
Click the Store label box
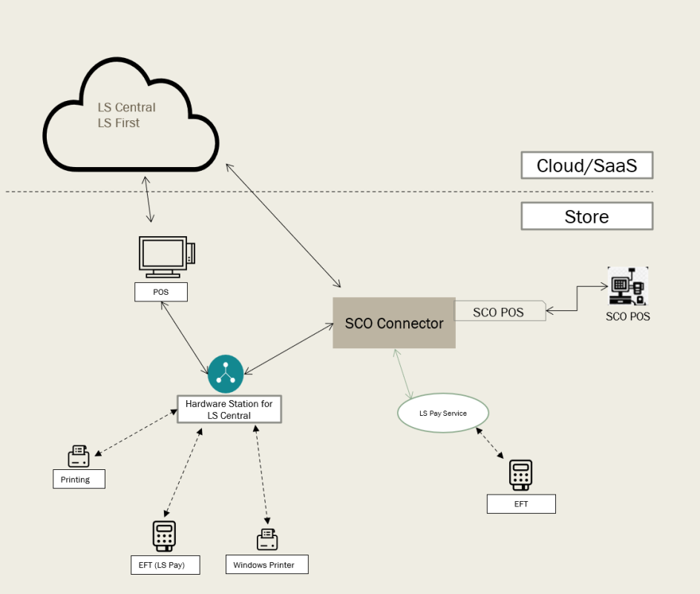tap(586, 217)
